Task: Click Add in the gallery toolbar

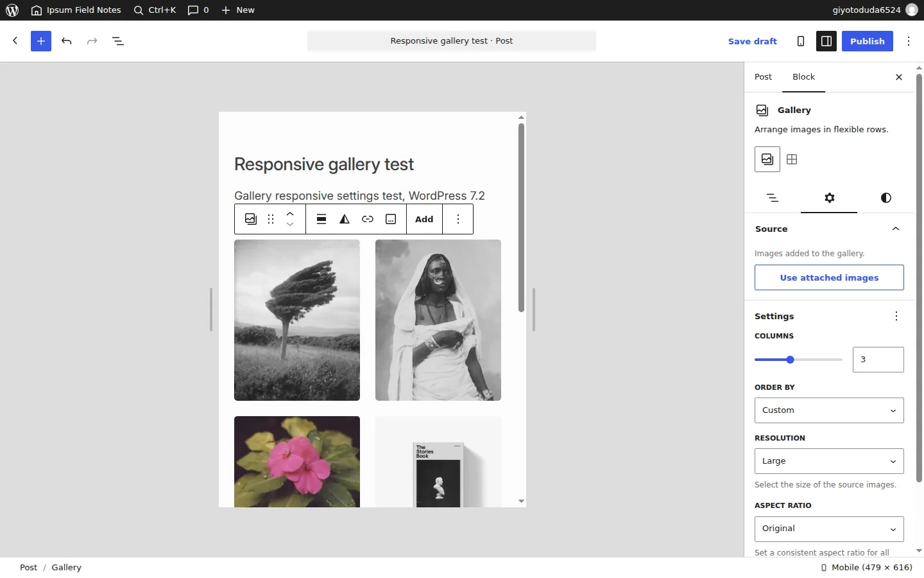Action: click(424, 219)
